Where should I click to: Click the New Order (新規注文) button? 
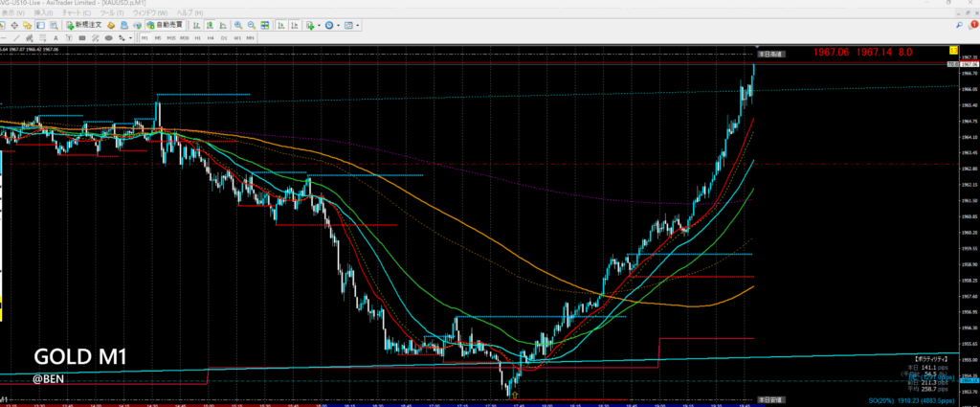pyautogui.click(x=84, y=25)
